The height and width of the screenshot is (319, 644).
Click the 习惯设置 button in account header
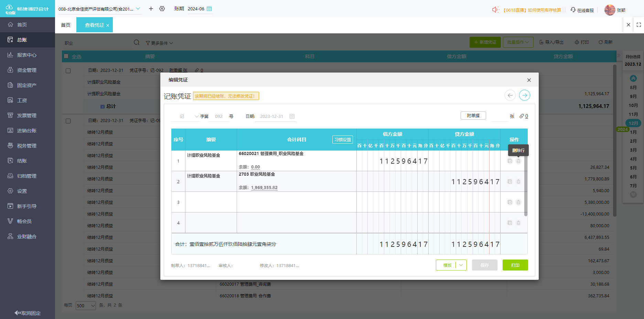pos(342,140)
